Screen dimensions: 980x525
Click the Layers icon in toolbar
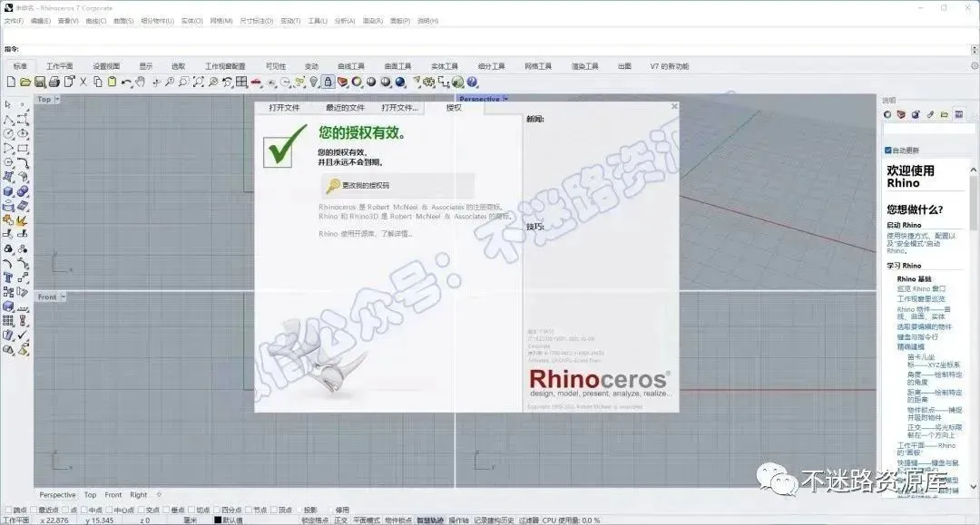tap(342, 82)
